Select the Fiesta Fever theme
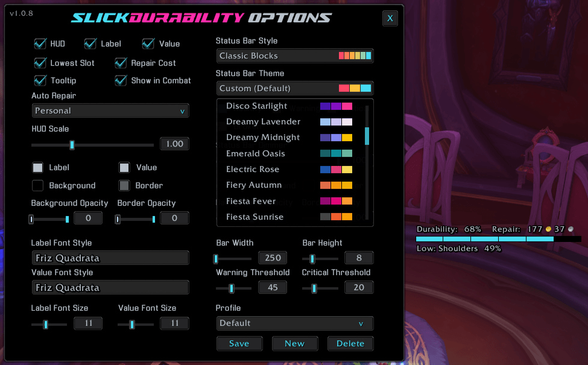 coord(289,201)
